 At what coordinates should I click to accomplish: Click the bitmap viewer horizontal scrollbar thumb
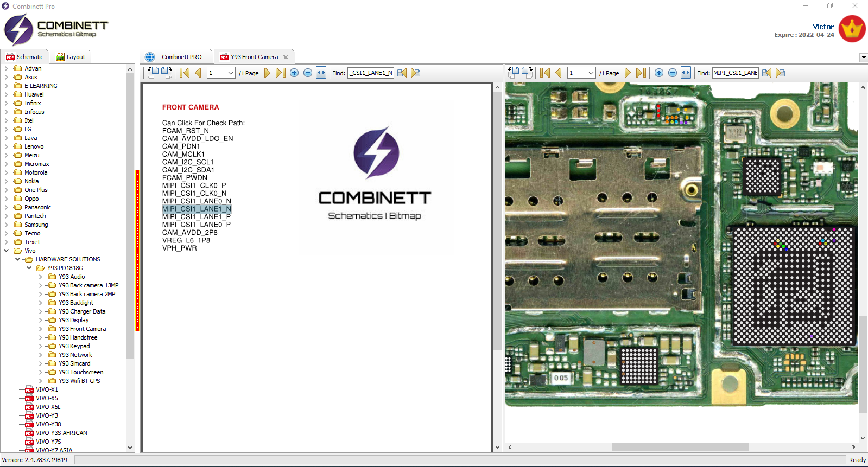coord(680,447)
